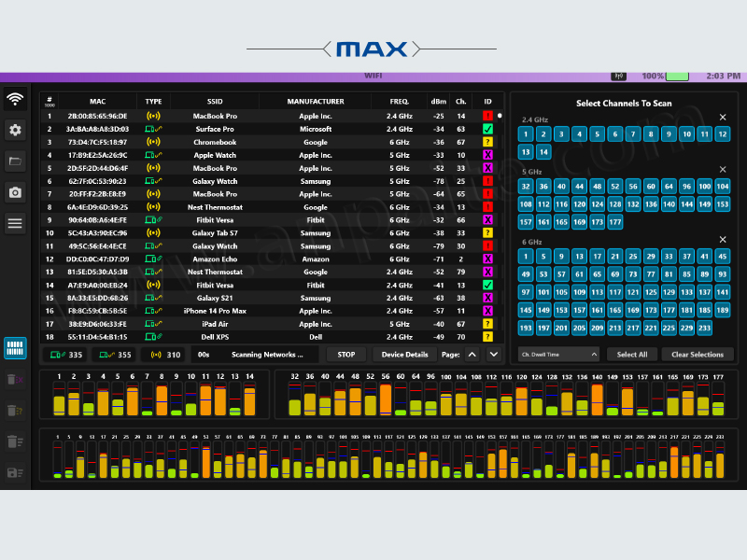Click the Clear Selections button
Screen dimensions: 747x560
[698, 355]
